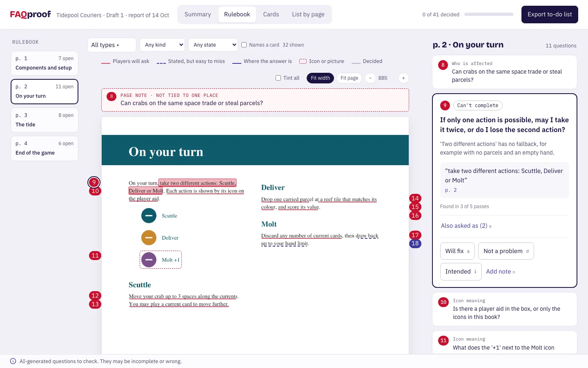588x368 pixels.
Task: Open the Any state dropdown
Action: point(213,45)
